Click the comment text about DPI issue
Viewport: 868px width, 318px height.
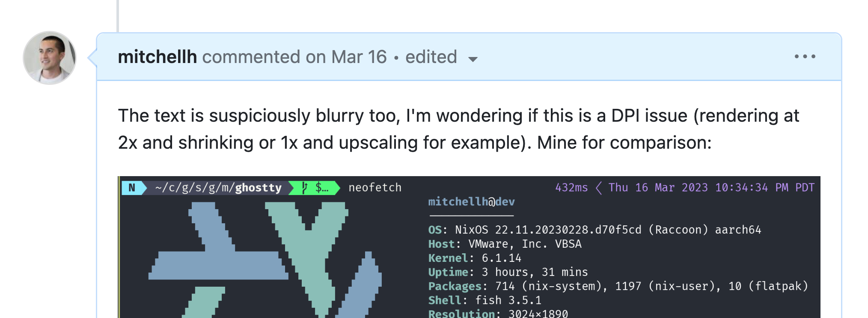tap(458, 129)
